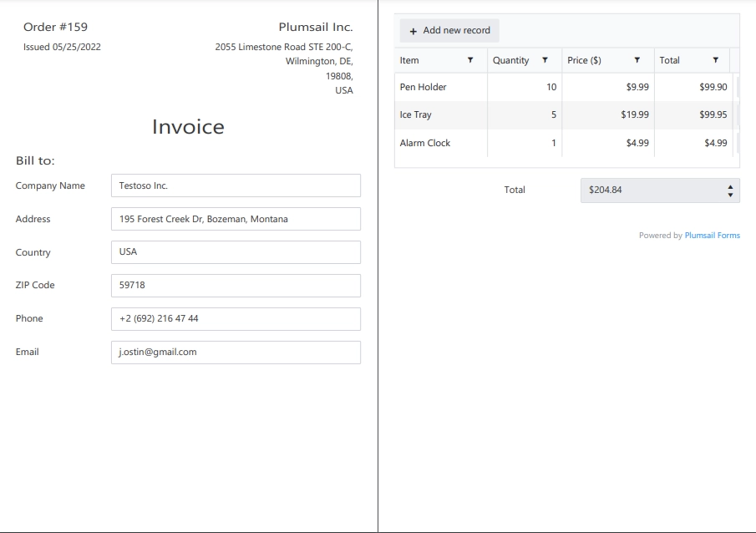Click the Email input field
This screenshot has height=533, width=756.
click(236, 352)
